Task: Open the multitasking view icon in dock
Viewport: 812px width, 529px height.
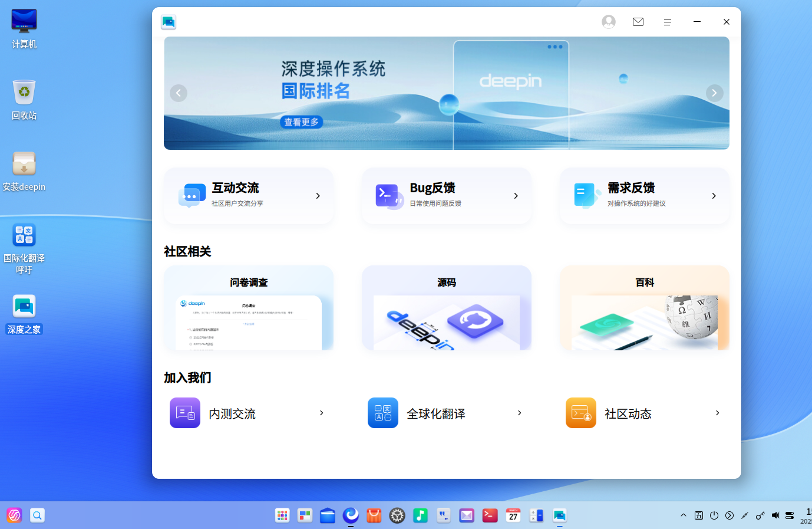Action: [305, 515]
